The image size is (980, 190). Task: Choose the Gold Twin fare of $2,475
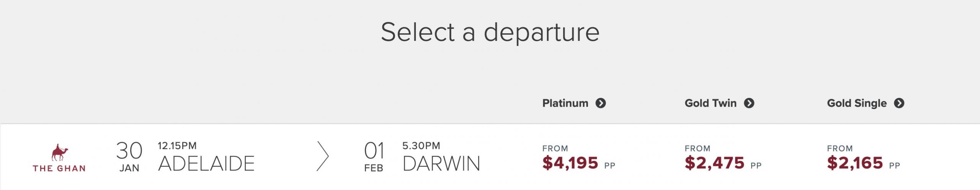point(714,163)
